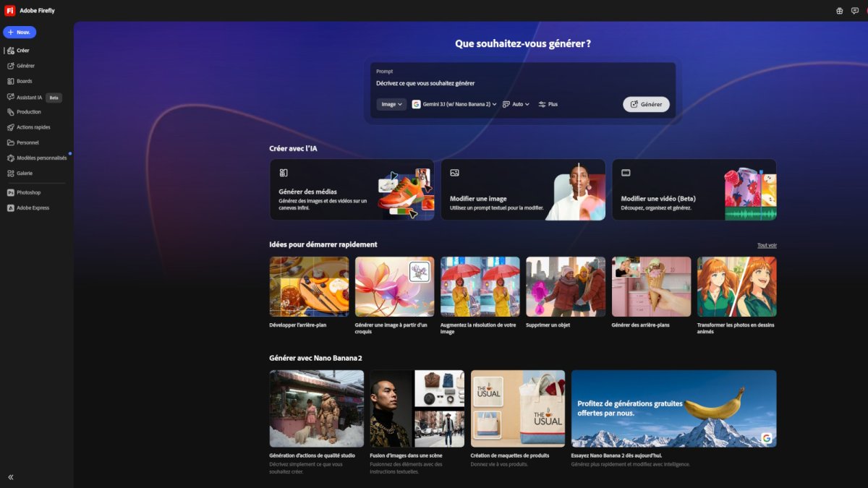Open the Générer des médias card
Screen dimensions: 868x488
(352, 189)
